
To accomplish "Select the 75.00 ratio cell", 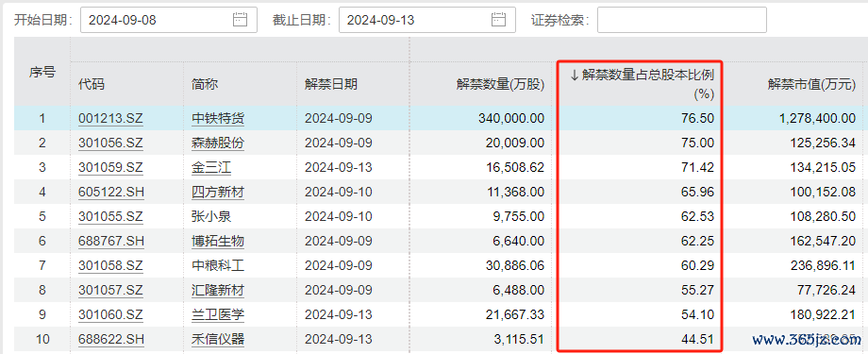I will pos(698,143).
